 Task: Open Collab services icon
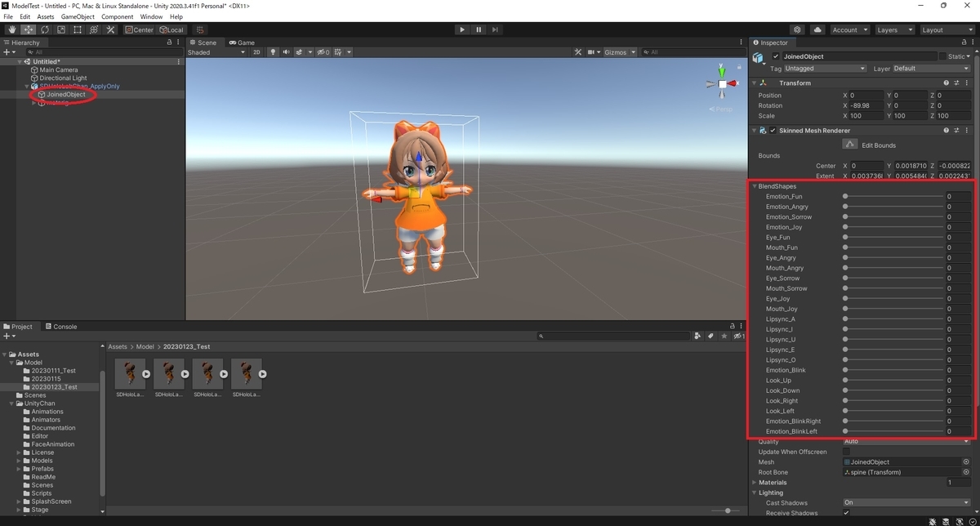coord(798,29)
